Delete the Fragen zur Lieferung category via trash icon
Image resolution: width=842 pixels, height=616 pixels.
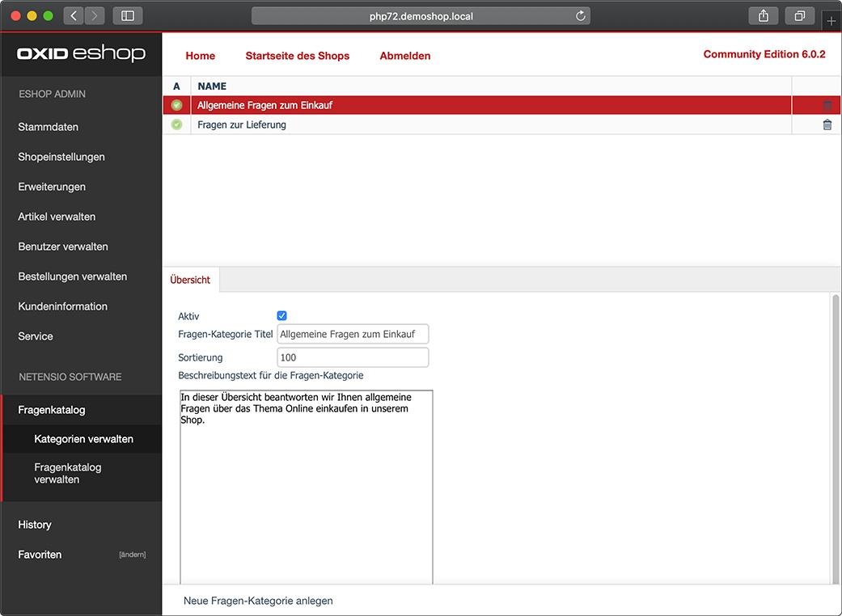click(827, 124)
